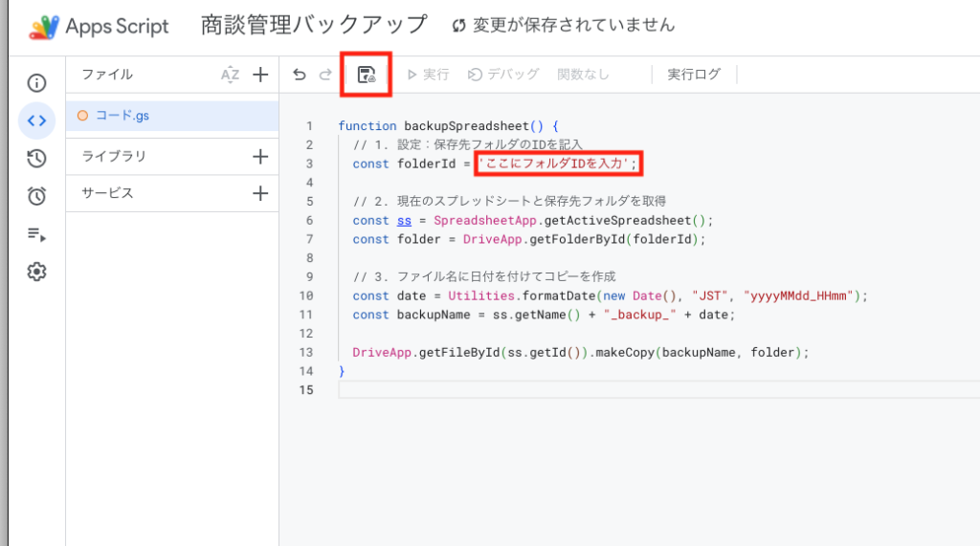Viewport: 980px width, 546px height.
Task: Click the 商談管理バックアップ project title
Action: (314, 26)
